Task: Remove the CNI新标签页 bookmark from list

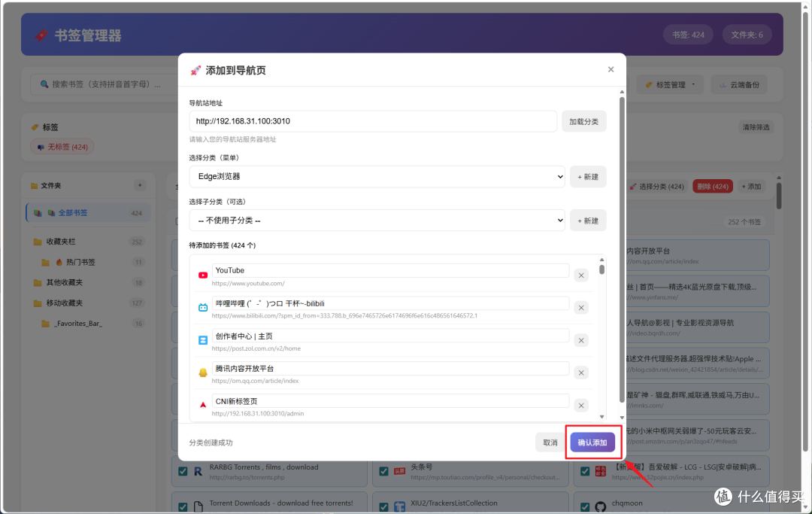Action: pyautogui.click(x=581, y=405)
